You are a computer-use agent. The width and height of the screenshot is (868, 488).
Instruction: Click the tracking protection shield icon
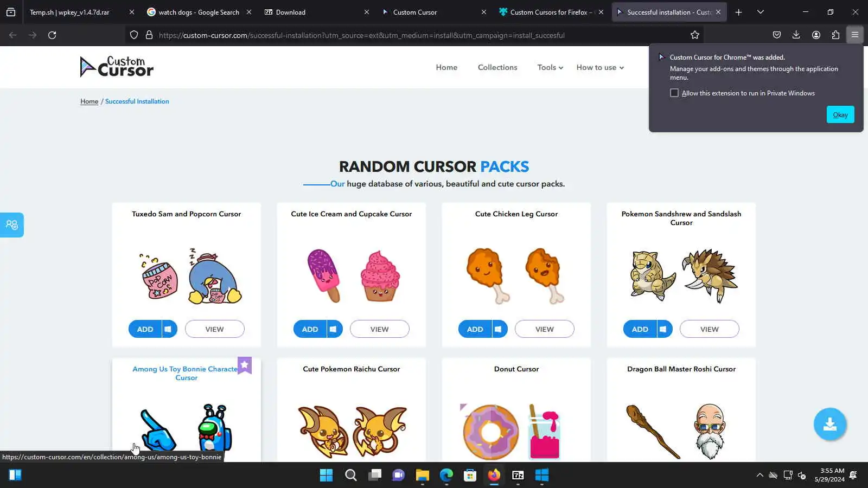click(134, 35)
